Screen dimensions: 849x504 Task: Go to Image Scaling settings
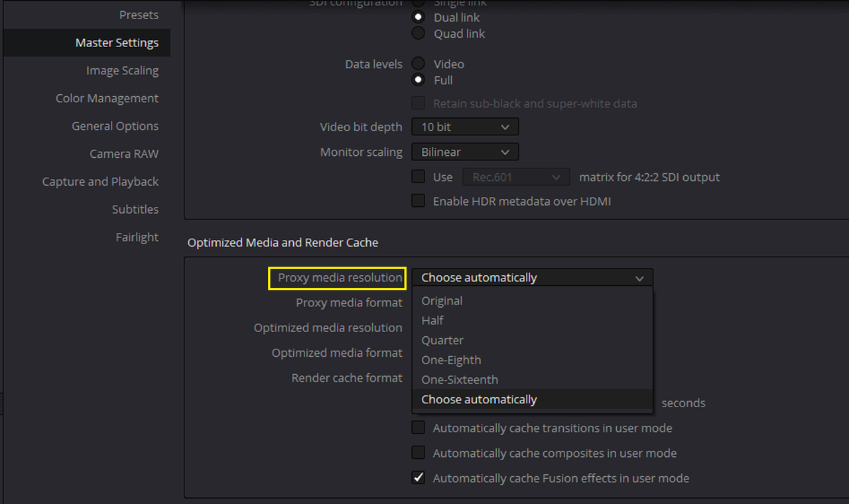tap(122, 70)
